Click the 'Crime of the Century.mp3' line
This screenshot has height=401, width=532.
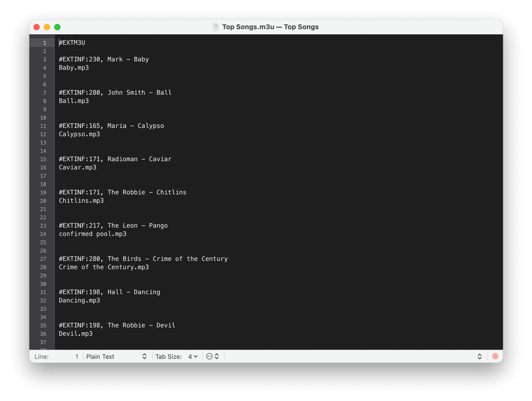coord(104,267)
